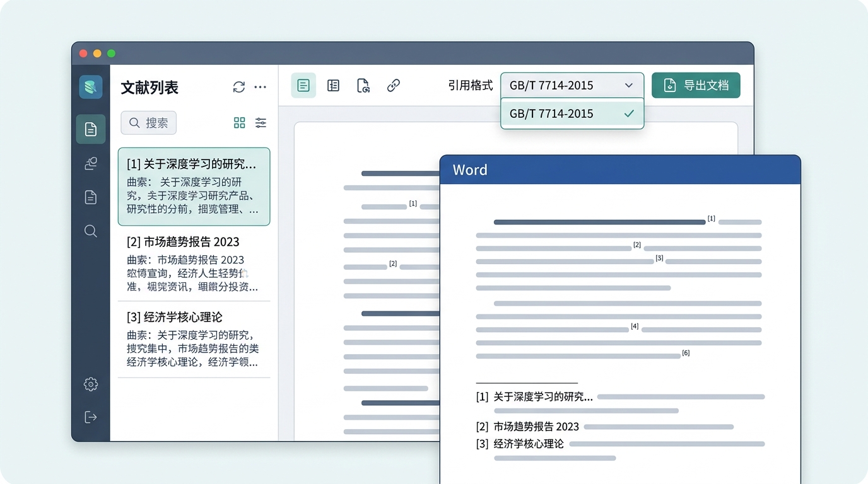Screen dimensions: 868x484
Task: Click the 搜索 search field
Action: click(149, 123)
